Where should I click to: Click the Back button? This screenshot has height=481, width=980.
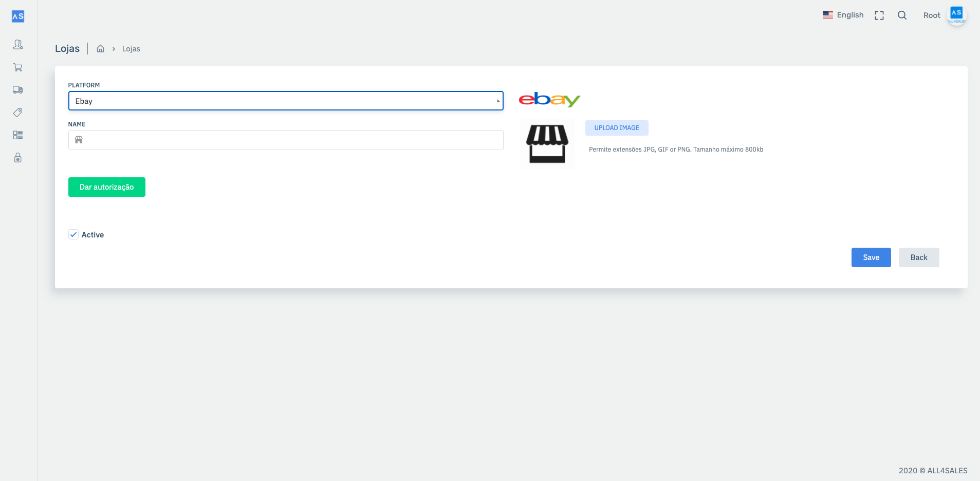point(919,257)
